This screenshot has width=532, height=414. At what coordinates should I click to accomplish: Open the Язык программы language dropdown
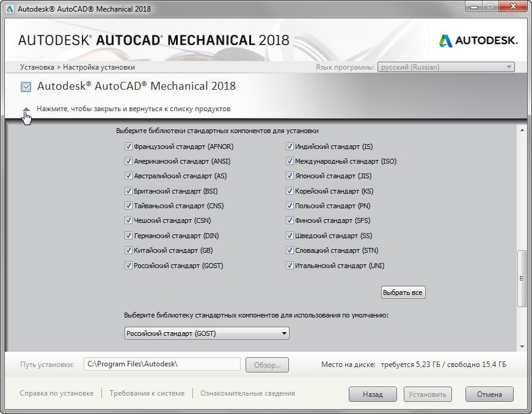[446, 67]
